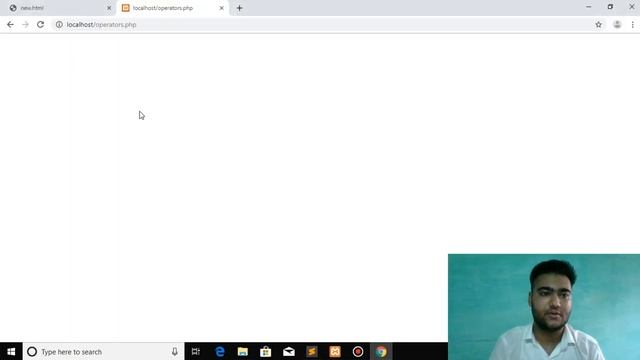Bookmark this page with the star
The image size is (640, 360).
point(598,24)
